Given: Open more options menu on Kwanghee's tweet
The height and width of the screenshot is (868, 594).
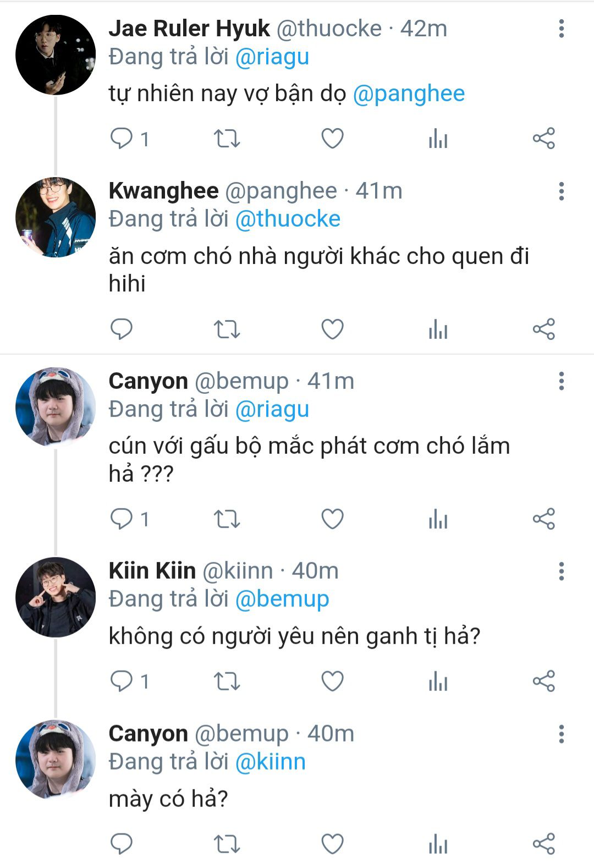Looking at the screenshot, I should pos(562,191).
